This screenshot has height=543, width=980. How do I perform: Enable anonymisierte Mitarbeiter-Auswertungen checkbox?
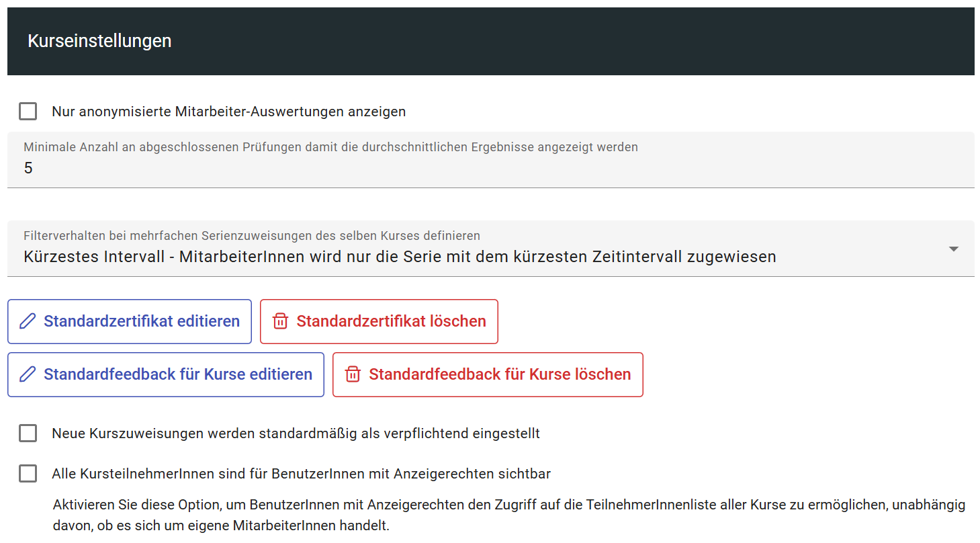point(28,112)
